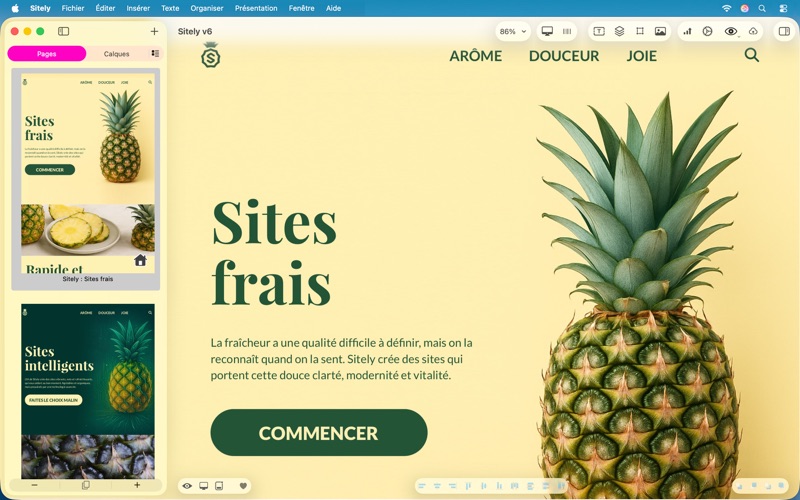Open the bar chart statistics icon
This screenshot has height=500, width=800.
687,31
